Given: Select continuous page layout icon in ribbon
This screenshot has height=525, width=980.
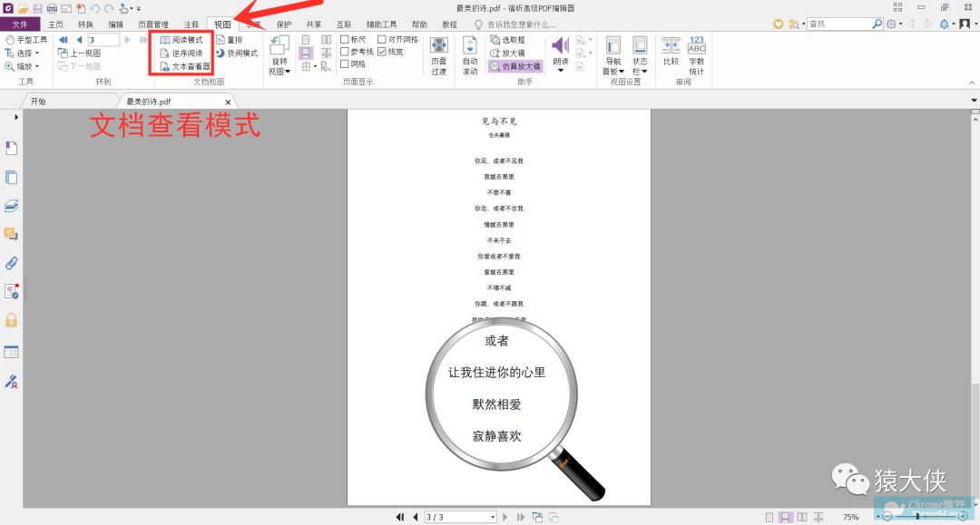Looking at the screenshot, I should [x=306, y=53].
